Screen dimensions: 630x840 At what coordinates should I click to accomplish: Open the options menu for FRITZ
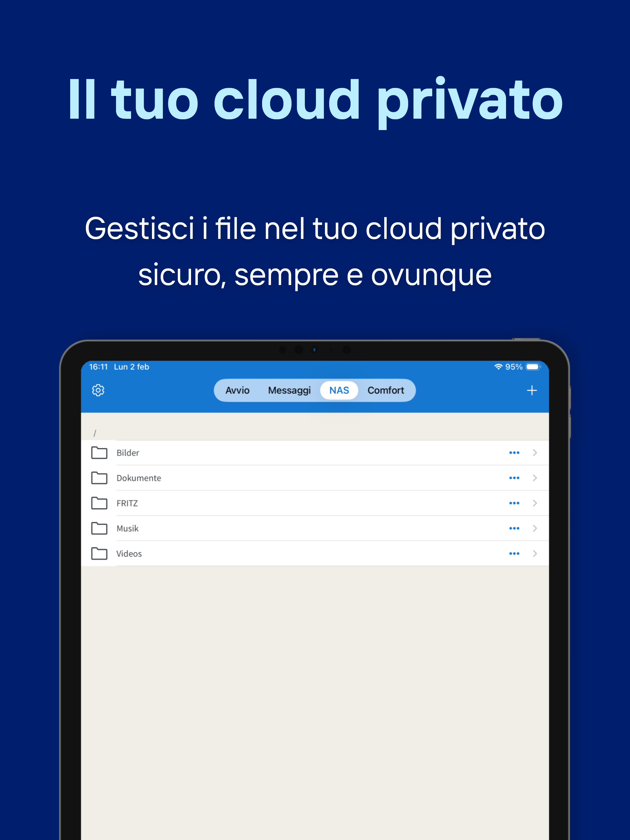514,503
